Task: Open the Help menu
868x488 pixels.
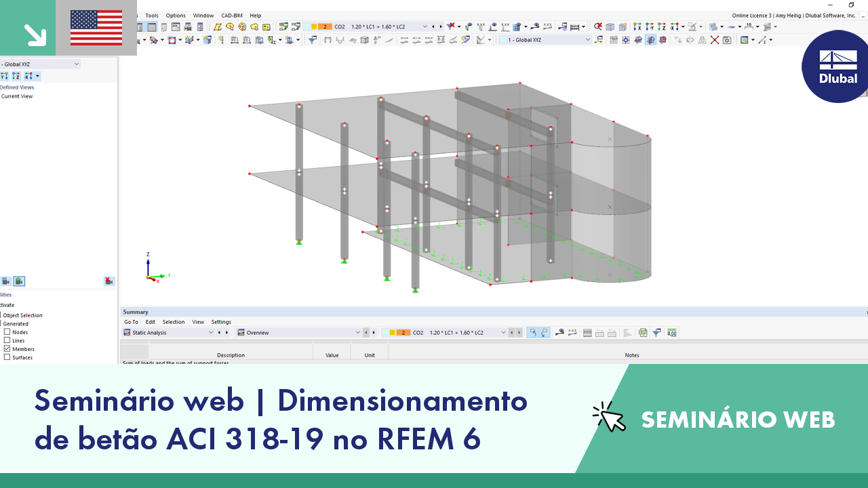Action: pos(255,16)
